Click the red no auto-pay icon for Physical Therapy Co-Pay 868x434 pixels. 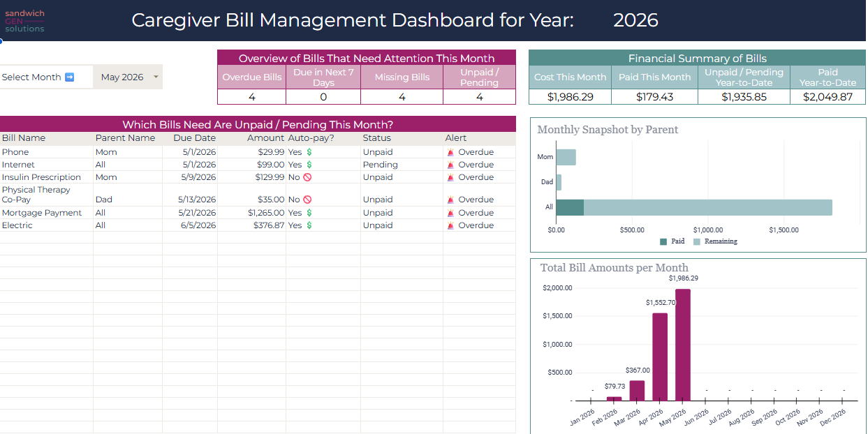click(307, 200)
